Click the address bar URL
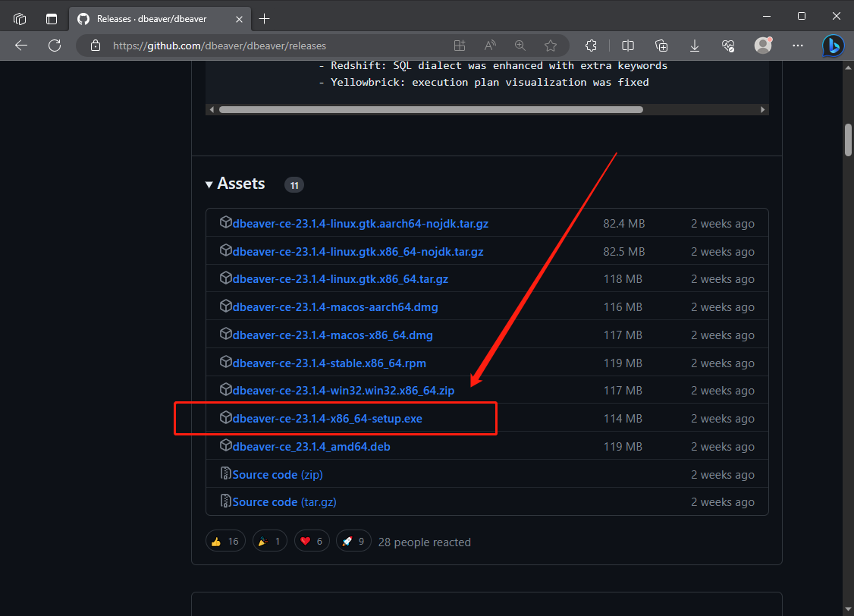This screenshot has height=616, width=854. click(219, 46)
